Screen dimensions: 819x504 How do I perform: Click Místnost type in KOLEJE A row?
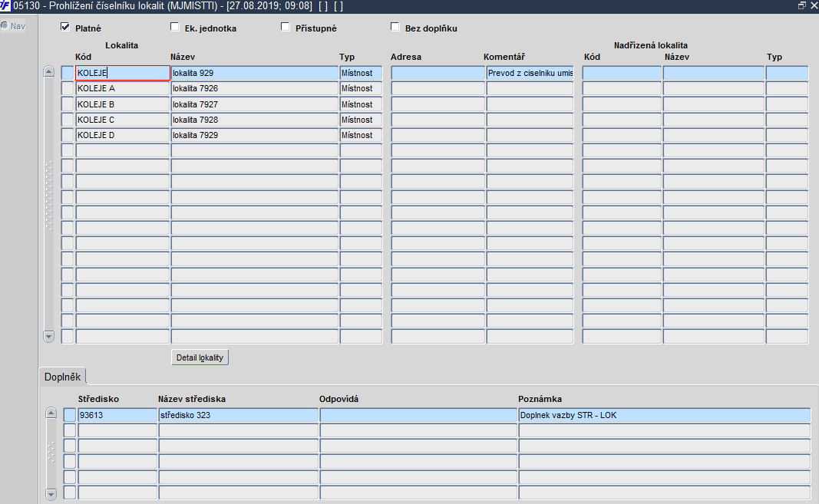361,89
